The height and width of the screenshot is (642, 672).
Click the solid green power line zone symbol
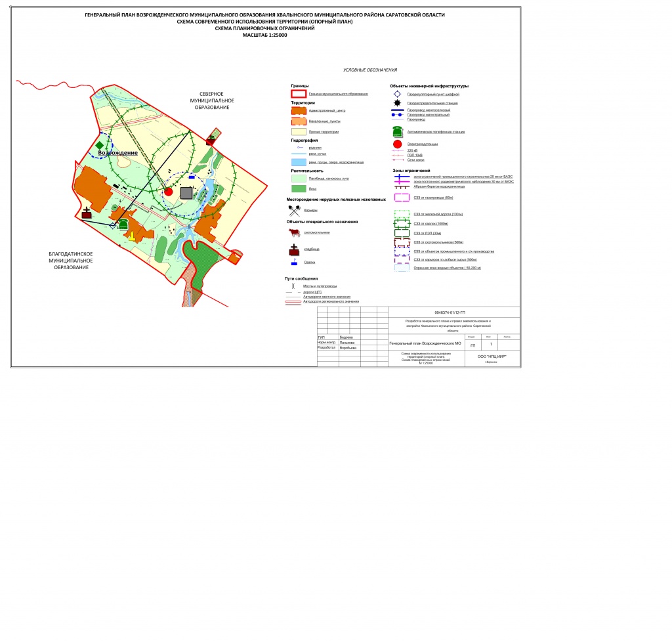pos(402,233)
